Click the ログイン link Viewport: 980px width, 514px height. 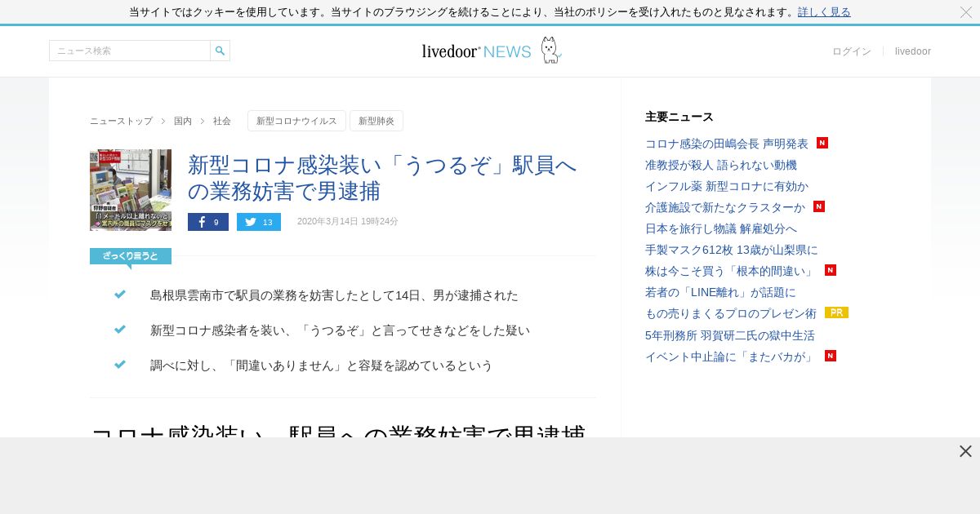point(852,51)
